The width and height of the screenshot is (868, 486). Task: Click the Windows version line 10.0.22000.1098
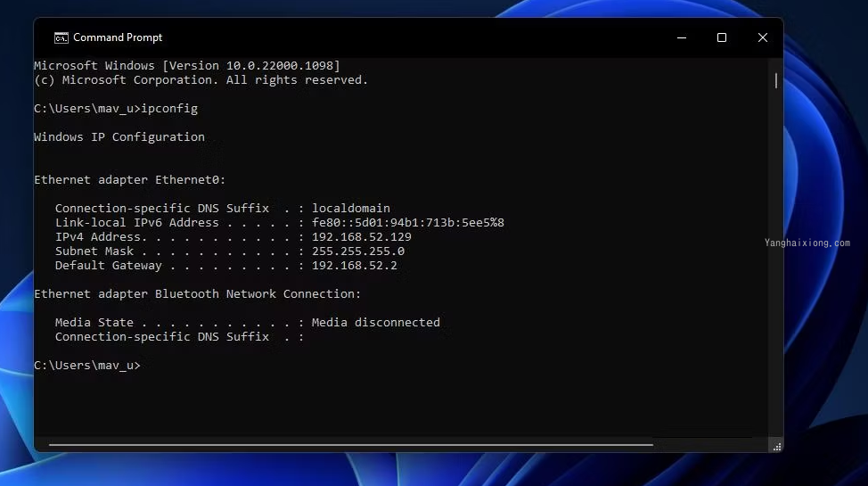coord(187,65)
